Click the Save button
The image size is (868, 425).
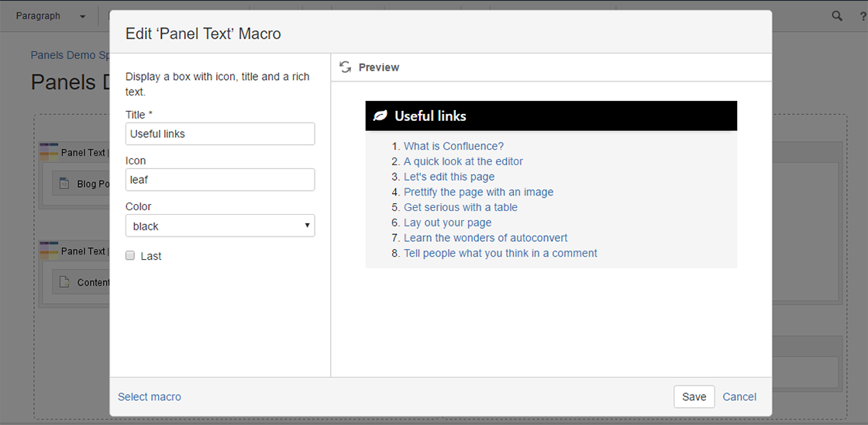pos(694,397)
